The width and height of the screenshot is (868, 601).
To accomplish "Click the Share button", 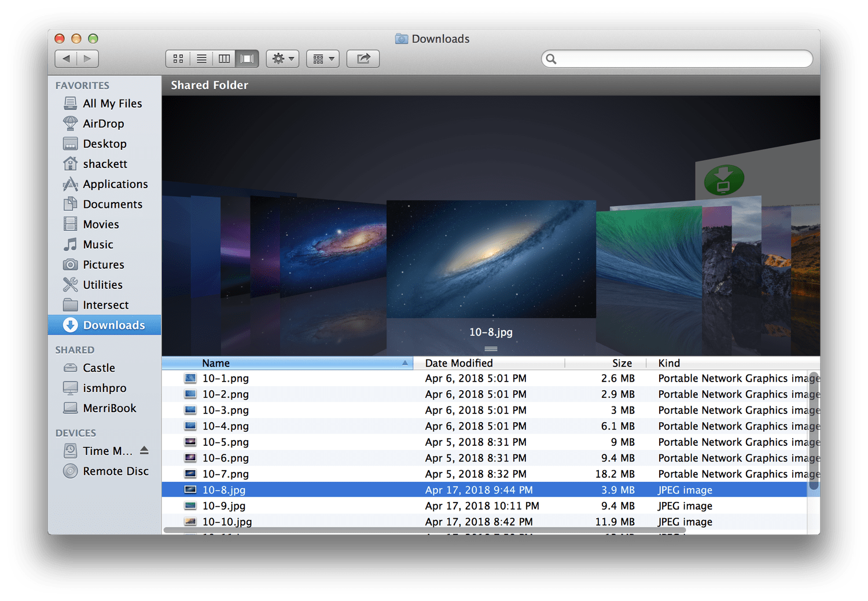I will tap(363, 58).
